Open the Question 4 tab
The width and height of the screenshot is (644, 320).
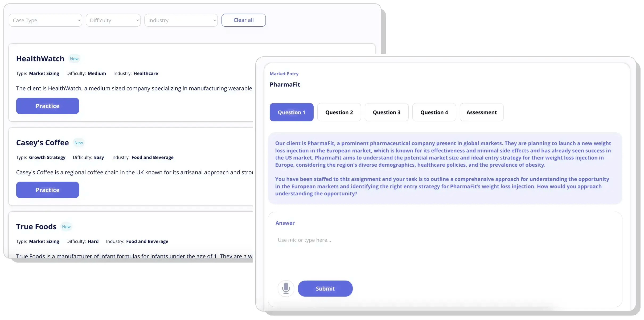(x=434, y=112)
